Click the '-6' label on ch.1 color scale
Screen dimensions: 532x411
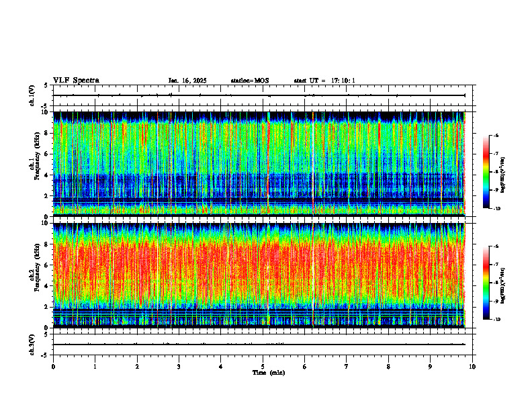(496, 135)
